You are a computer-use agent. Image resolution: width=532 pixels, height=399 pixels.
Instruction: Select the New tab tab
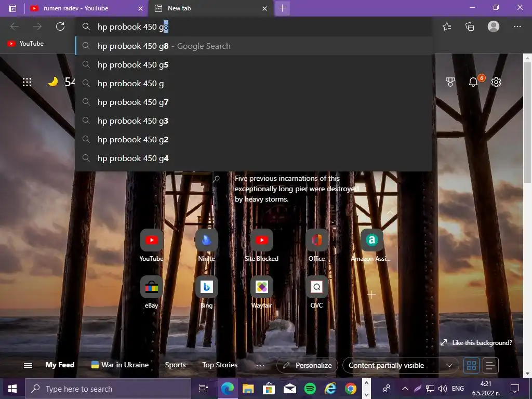coord(210,8)
